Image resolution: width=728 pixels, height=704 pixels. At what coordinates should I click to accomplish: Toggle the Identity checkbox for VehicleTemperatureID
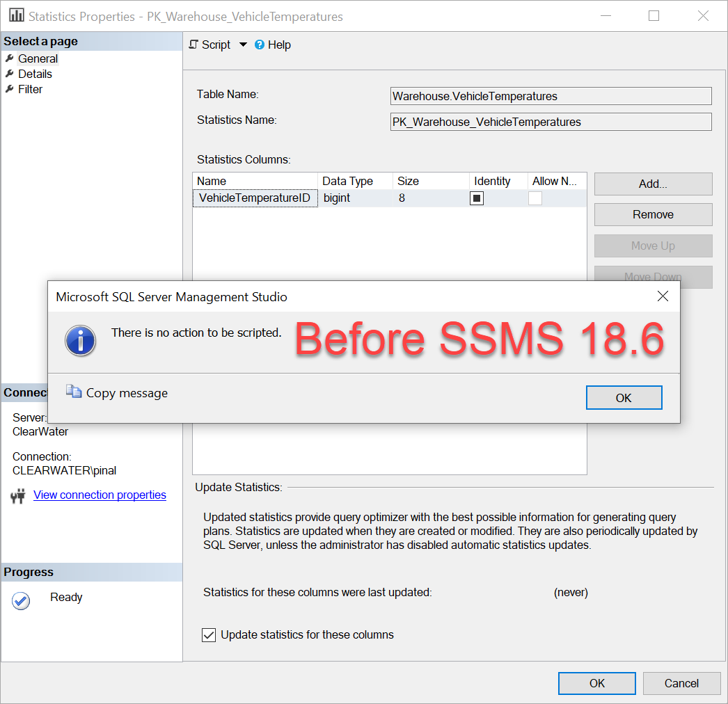click(477, 198)
